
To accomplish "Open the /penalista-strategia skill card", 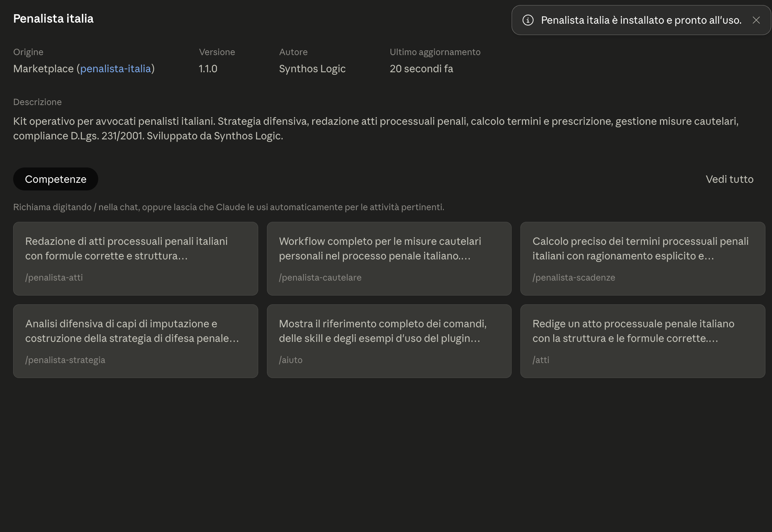I will 135,341.
